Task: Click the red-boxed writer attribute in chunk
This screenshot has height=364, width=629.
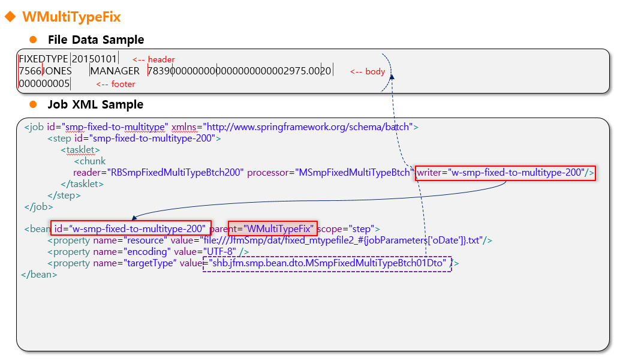Action: [x=505, y=173]
